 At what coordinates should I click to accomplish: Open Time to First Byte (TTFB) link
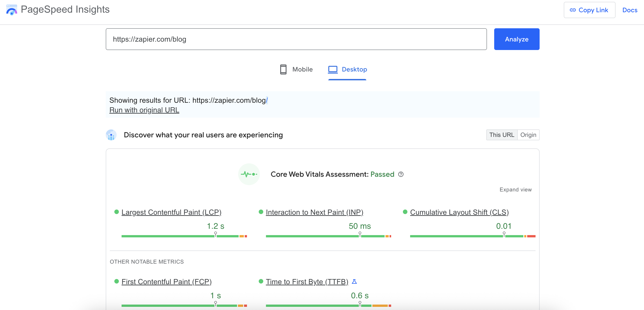307,281
